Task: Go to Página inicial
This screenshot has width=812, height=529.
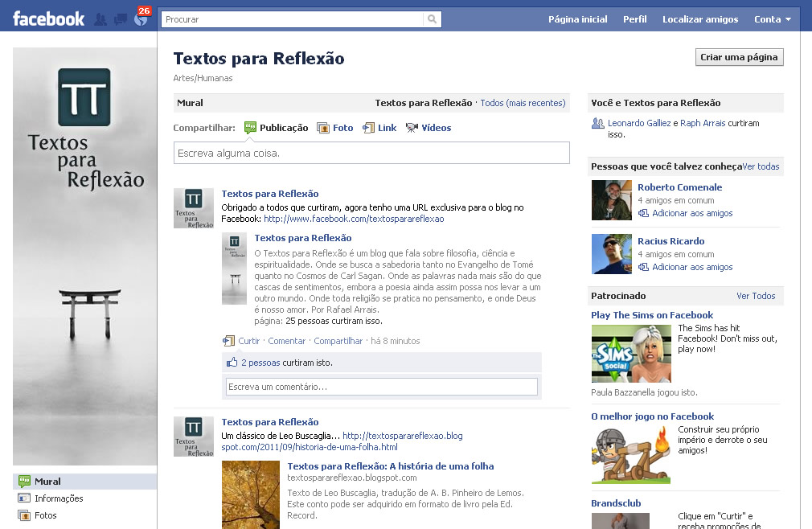Action: click(578, 19)
